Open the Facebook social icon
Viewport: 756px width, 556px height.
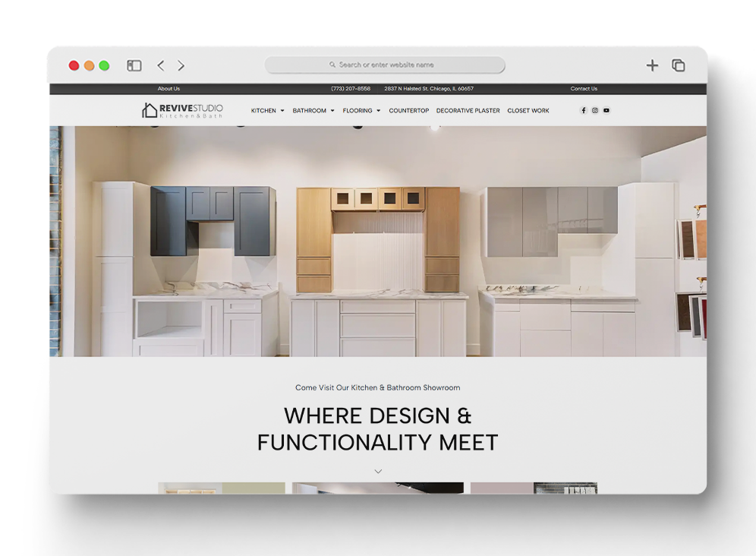point(583,111)
